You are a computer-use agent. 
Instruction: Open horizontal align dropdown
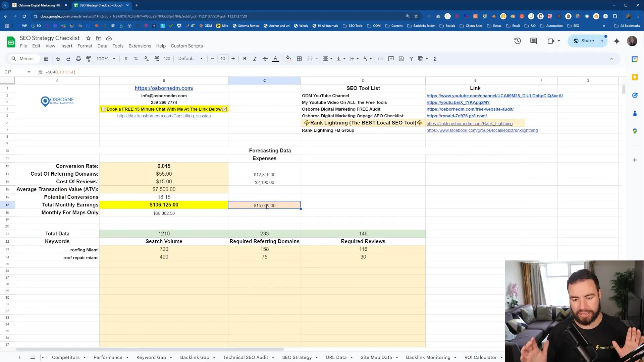[x=328, y=59]
